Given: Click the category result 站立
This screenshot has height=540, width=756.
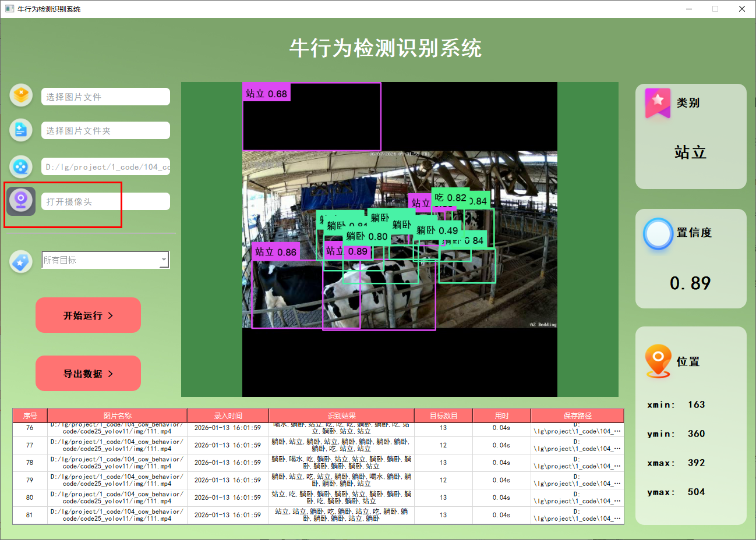Looking at the screenshot, I should pyautogui.click(x=690, y=152).
